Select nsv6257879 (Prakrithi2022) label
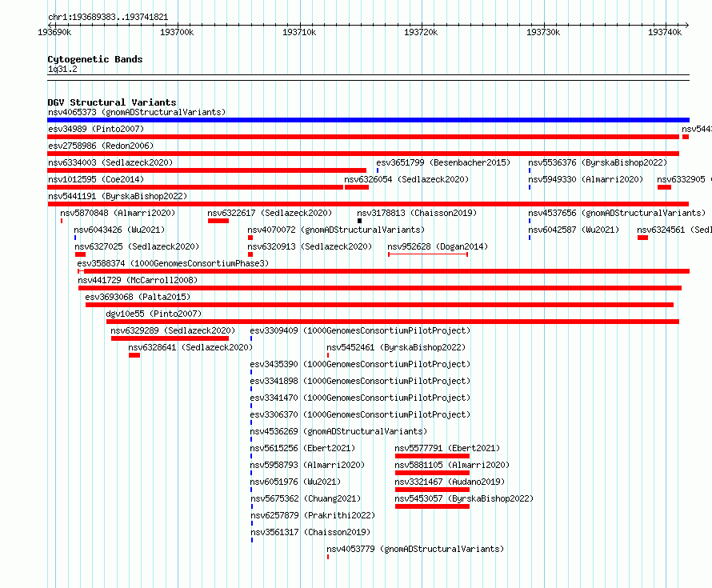 pyautogui.click(x=313, y=515)
